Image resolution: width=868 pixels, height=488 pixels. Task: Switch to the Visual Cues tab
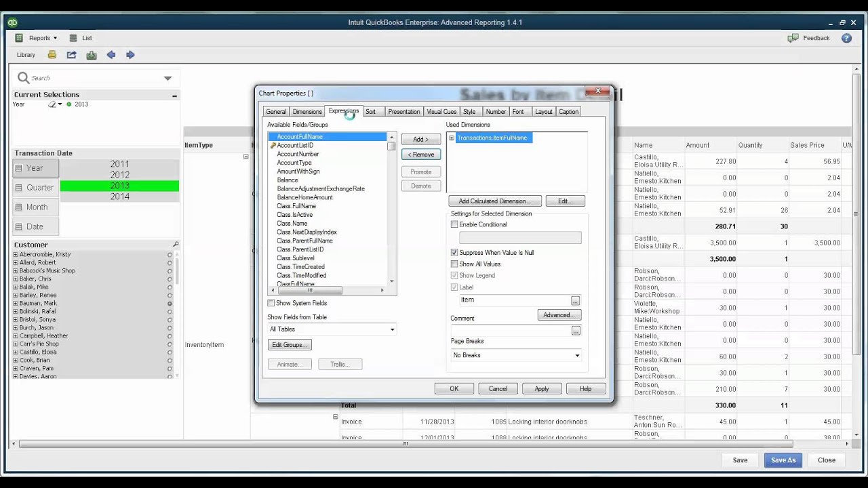(441, 112)
